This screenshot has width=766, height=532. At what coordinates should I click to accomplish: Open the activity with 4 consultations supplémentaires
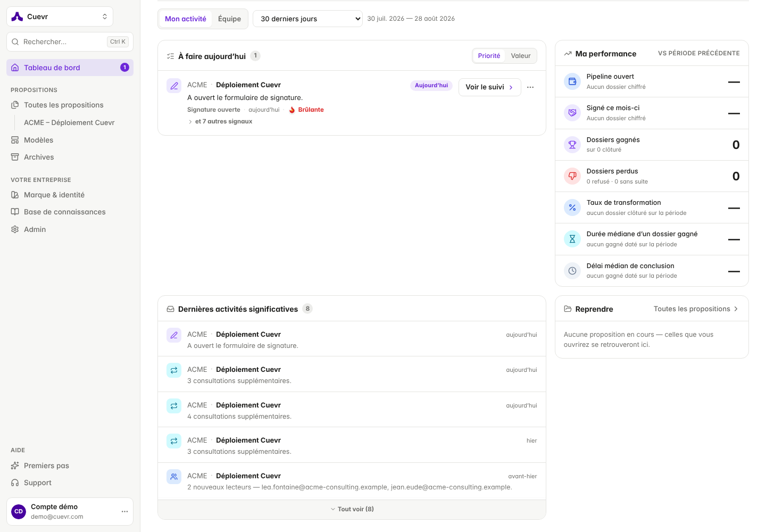point(352,410)
